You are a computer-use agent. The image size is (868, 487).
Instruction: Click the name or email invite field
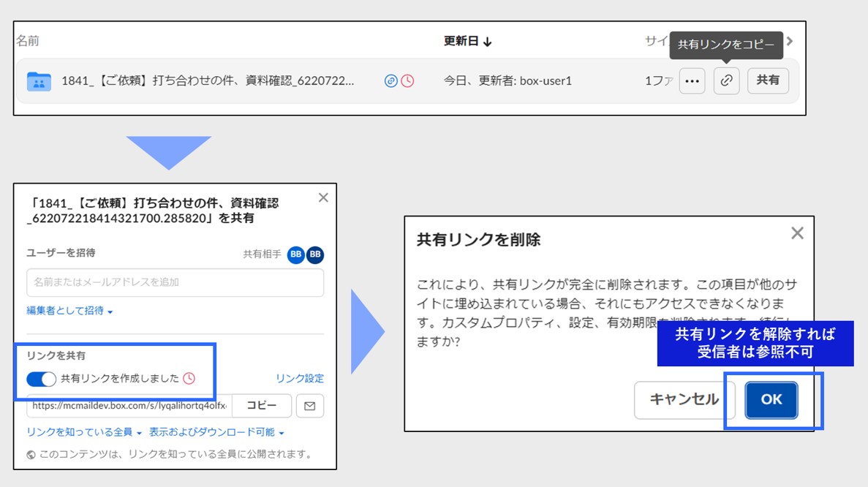[175, 282]
